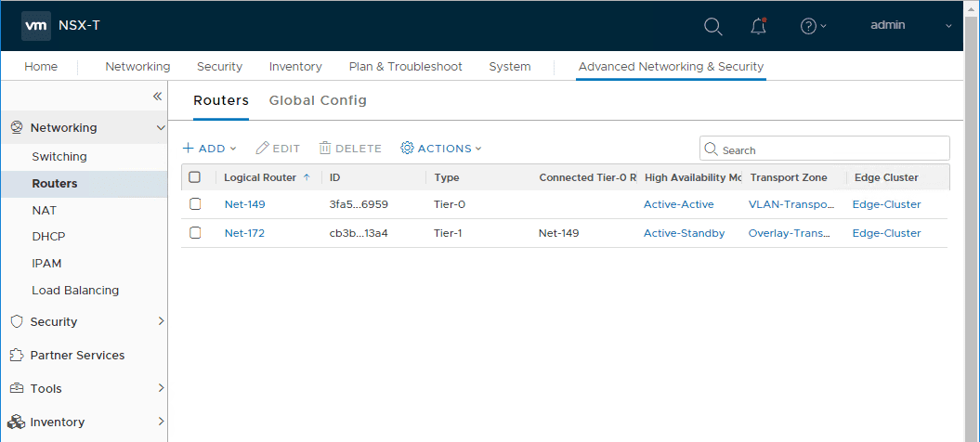
Task: Open the ACTIONS dropdown menu
Action: pyautogui.click(x=441, y=149)
